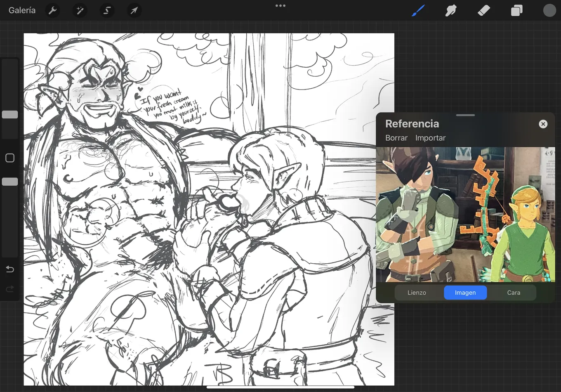This screenshot has height=392, width=561.
Task: Tap the three-dot menu at top center
Action: (x=280, y=6)
